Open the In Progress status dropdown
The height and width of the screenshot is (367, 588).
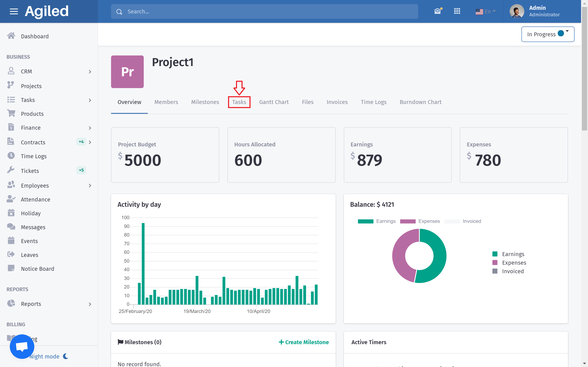tap(548, 34)
